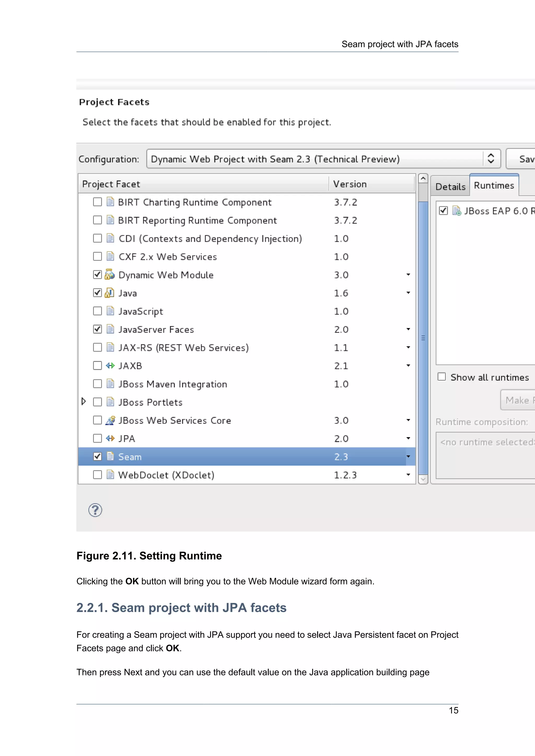This screenshot has height=756, width=535.
Task: Click the JBoss Portlets facet icon
Action: pyautogui.click(x=110, y=402)
